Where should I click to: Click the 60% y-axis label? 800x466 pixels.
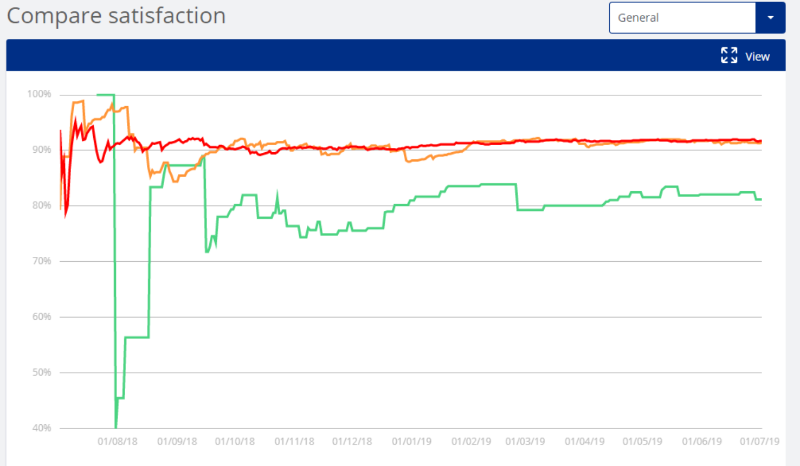41,316
